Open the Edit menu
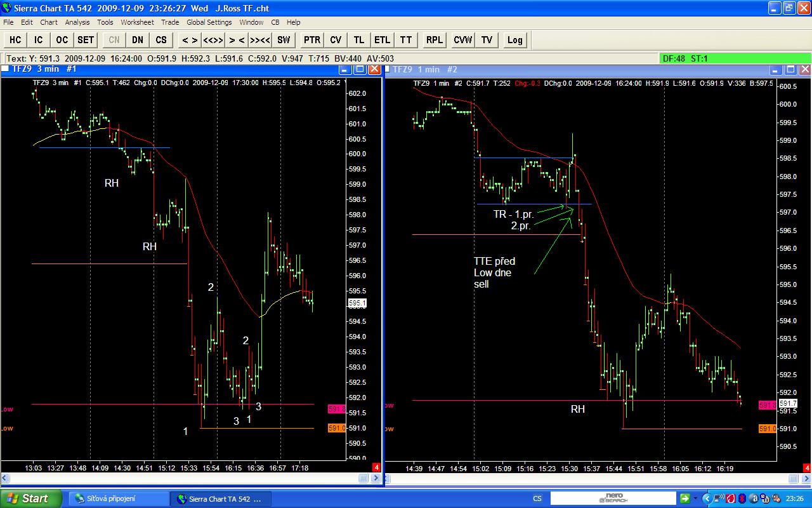 coord(27,22)
